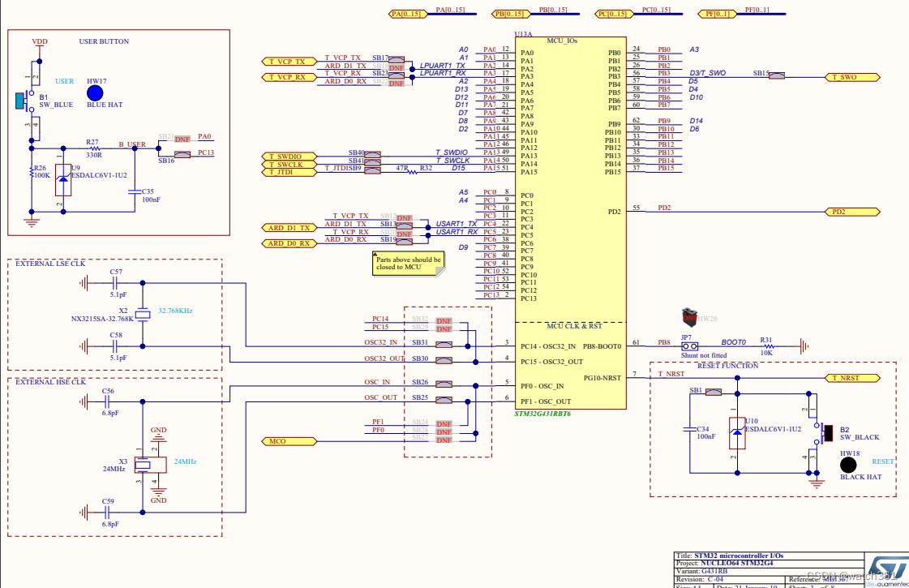Click the yellow PF[0..1] bus port

717,14
